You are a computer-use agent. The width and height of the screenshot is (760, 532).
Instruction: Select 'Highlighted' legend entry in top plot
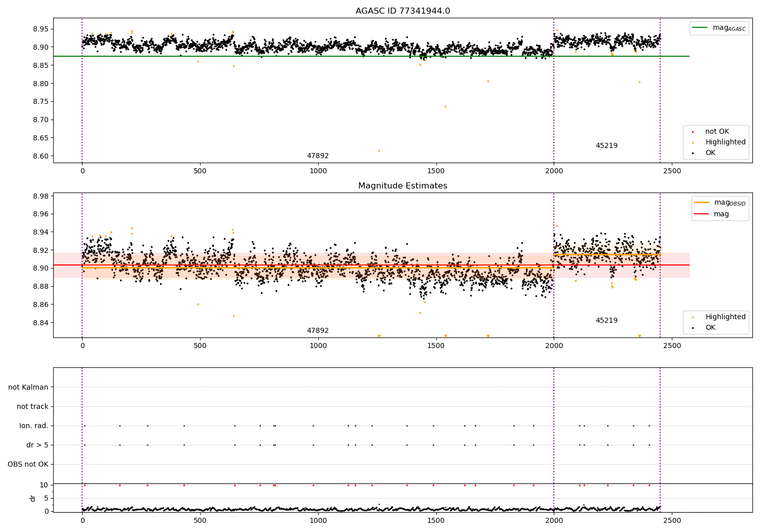tap(726, 142)
